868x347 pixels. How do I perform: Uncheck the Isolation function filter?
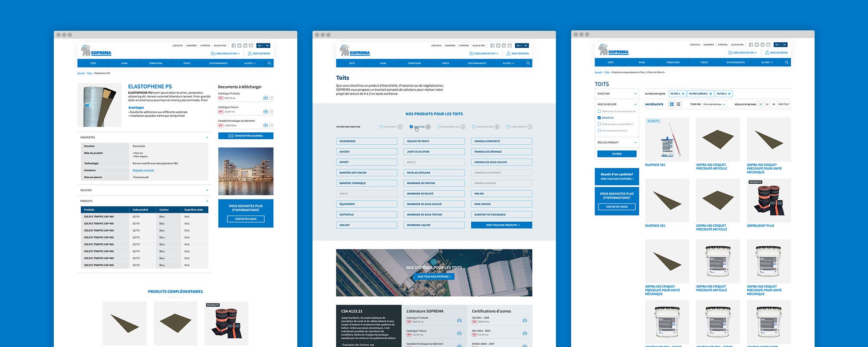pyautogui.click(x=411, y=127)
